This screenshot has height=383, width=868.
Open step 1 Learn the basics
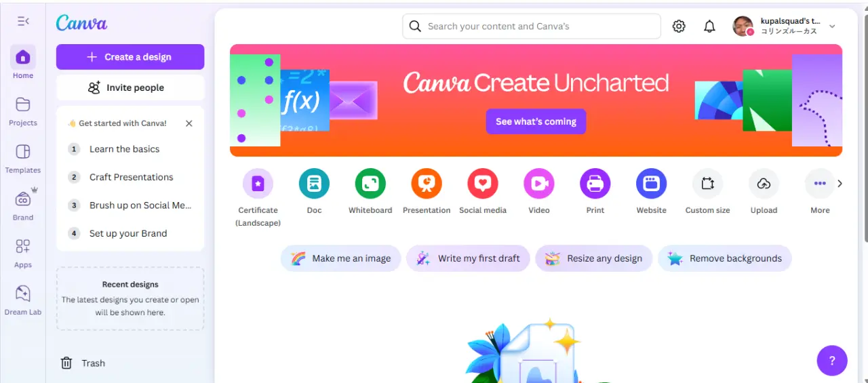130,149
